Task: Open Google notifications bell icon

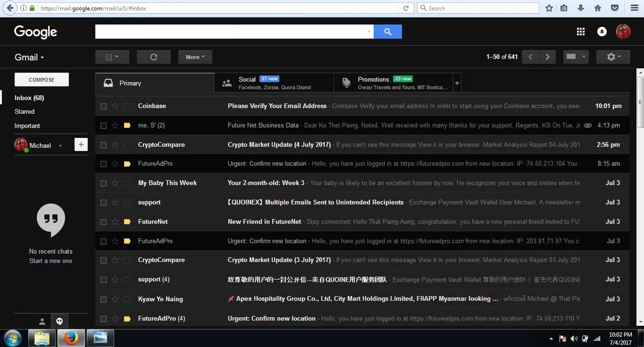Action: pyautogui.click(x=602, y=32)
